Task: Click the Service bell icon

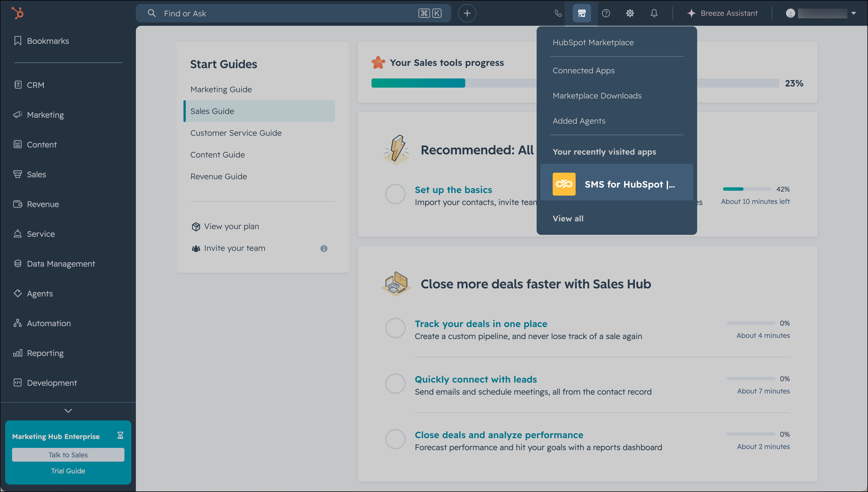Action: click(17, 233)
